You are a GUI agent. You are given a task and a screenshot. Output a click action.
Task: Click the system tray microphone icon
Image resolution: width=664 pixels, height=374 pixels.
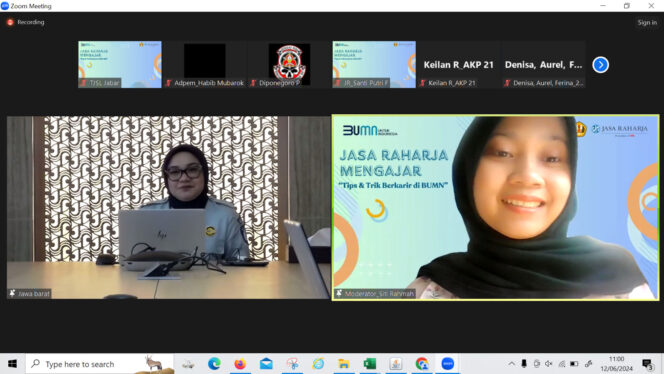[524, 364]
